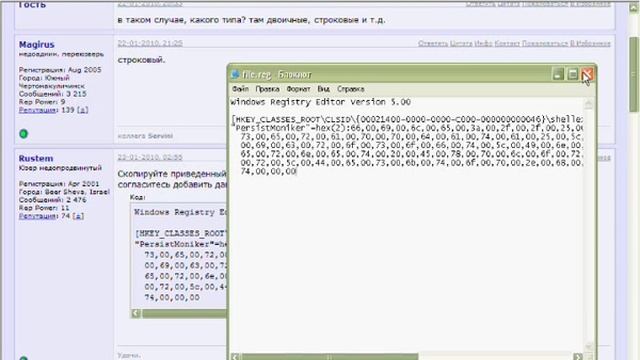Click Magirus post timestamp 22-01-2010 21:25
Image resolution: width=640 pixels, height=360 pixels.
point(150,43)
